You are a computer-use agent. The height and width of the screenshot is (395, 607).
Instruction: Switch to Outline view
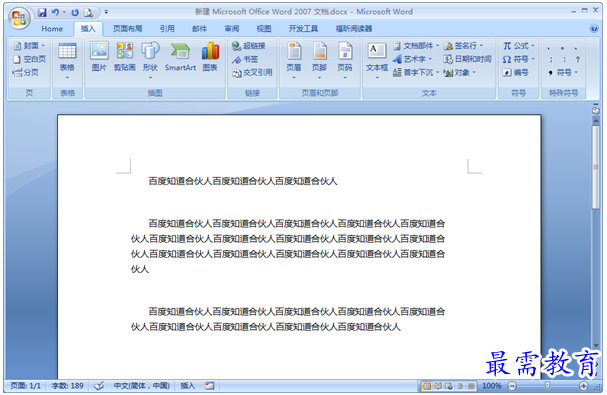pyautogui.click(x=460, y=386)
